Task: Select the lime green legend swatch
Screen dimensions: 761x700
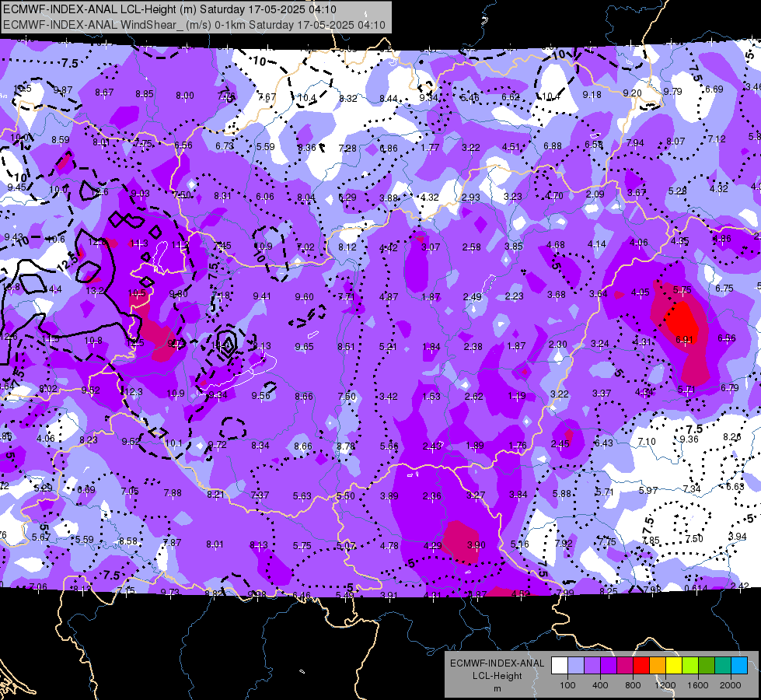Action: pos(690,666)
